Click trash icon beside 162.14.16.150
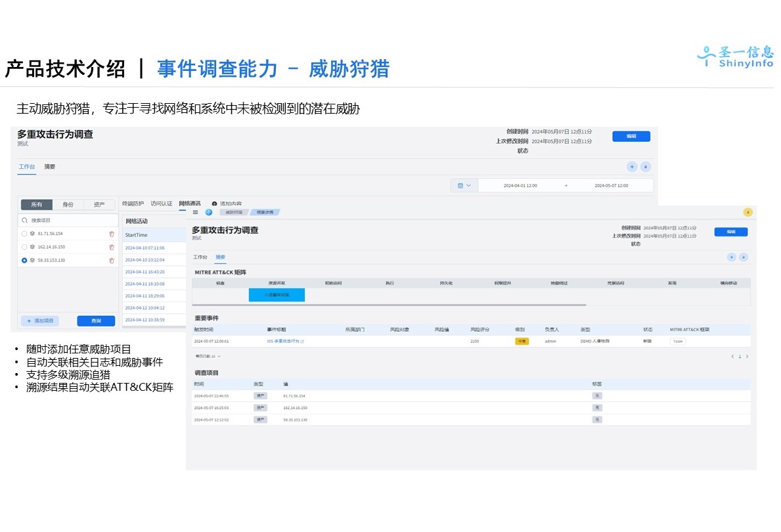 [x=112, y=247]
